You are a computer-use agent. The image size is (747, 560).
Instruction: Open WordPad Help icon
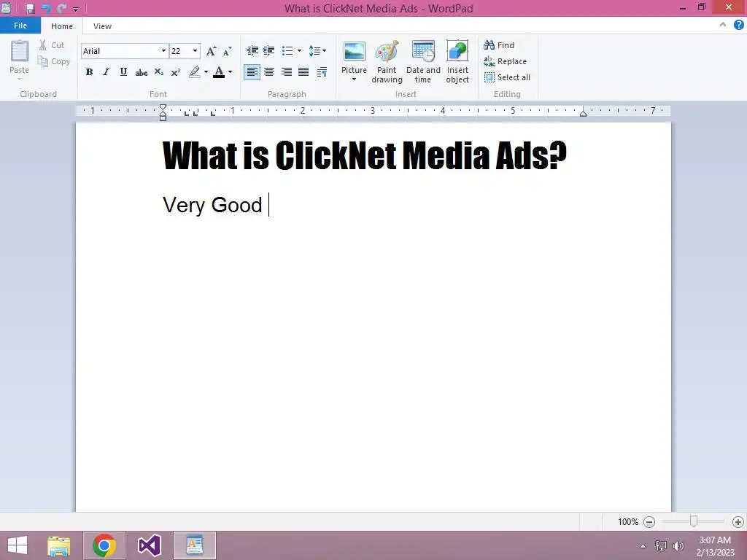coord(738,25)
